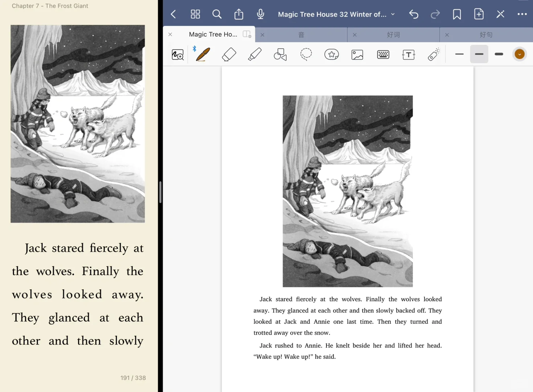Close the 音 tab

[x=262, y=35]
